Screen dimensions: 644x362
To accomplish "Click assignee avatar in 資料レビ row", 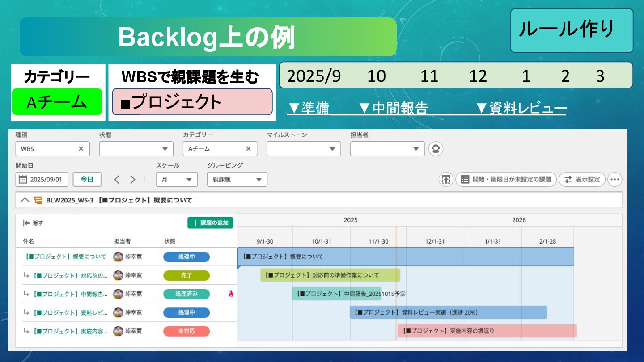I will click(118, 313).
